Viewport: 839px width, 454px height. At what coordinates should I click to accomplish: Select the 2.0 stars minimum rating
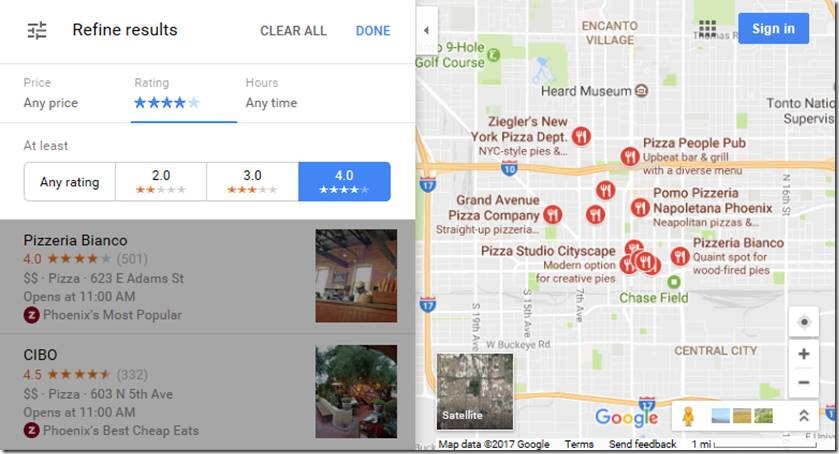click(161, 182)
